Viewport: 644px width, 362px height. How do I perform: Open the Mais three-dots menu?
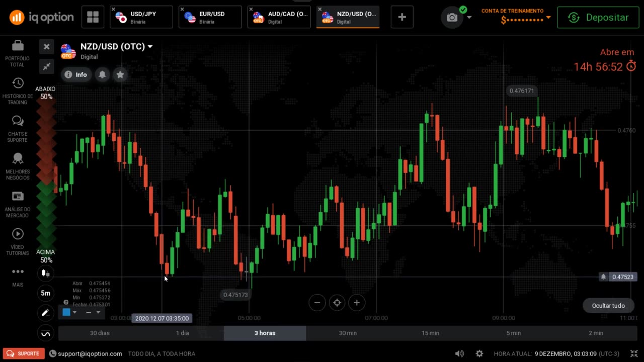[x=18, y=271]
